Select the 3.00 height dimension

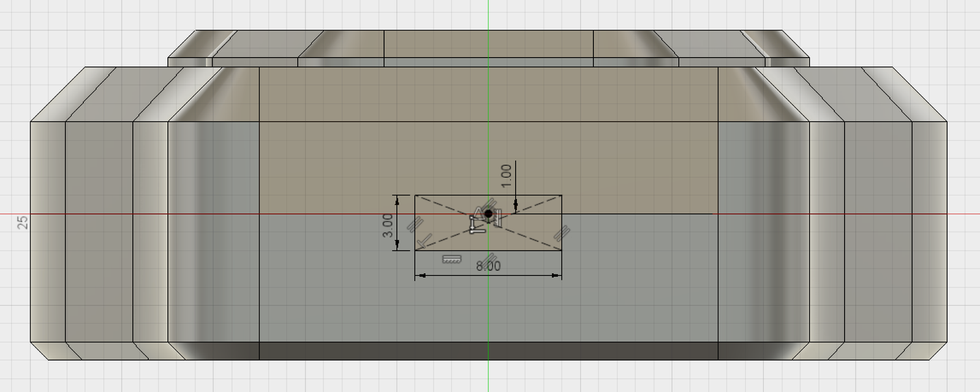387,224
